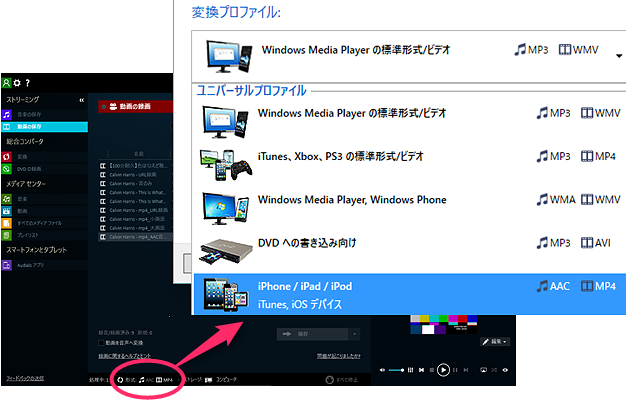This screenshot has height=402, width=626.
Task: Open the user account icon in Audials
Action: tap(6, 83)
